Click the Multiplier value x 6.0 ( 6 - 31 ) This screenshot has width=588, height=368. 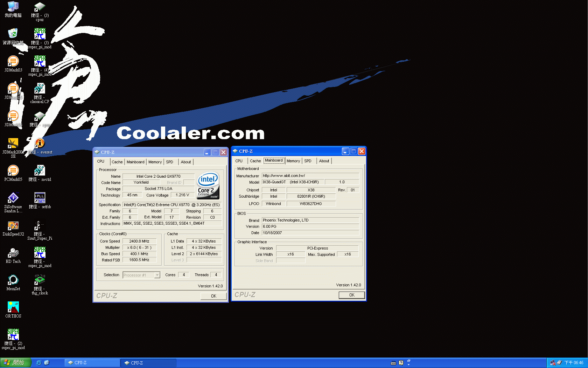(139, 247)
